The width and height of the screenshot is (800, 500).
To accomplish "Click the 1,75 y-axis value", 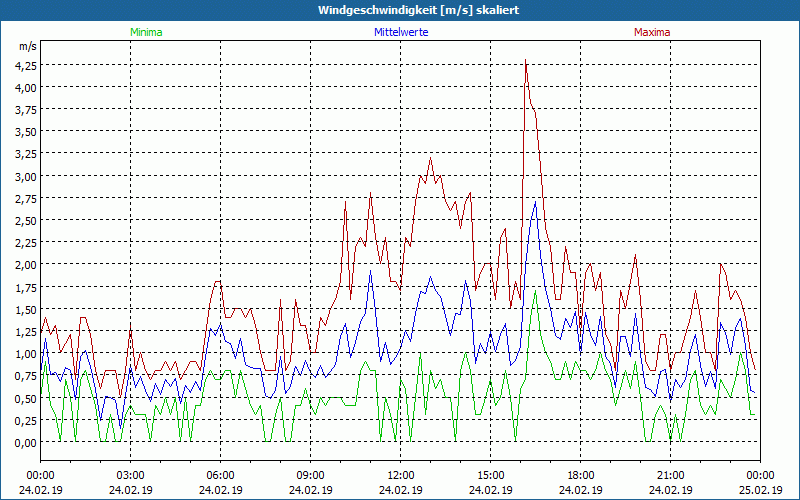I will point(28,287).
